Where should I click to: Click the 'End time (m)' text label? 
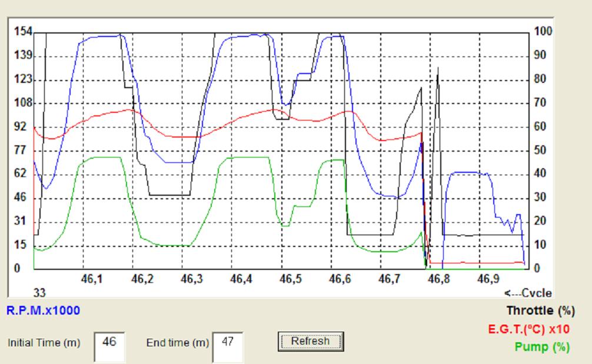[177, 343]
